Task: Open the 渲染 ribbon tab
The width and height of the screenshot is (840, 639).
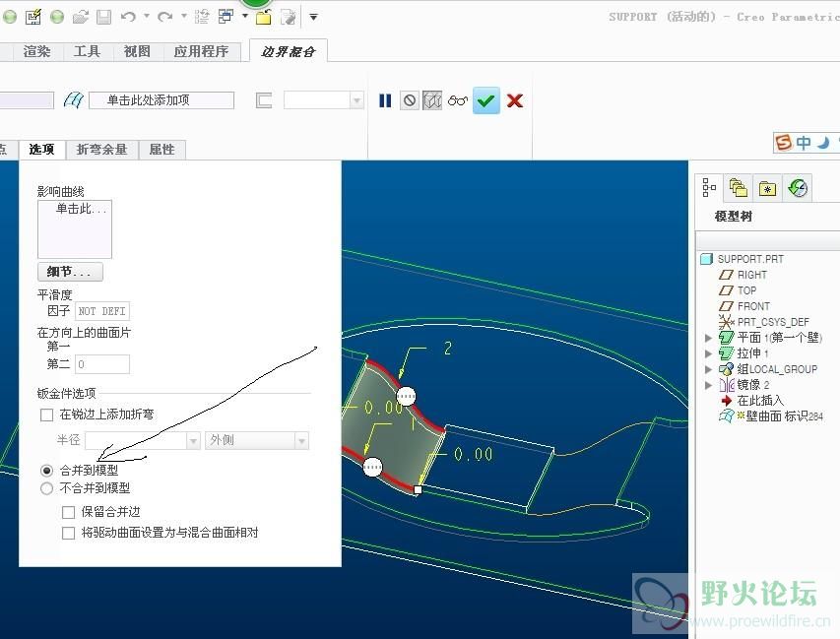Action: (36, 52)
